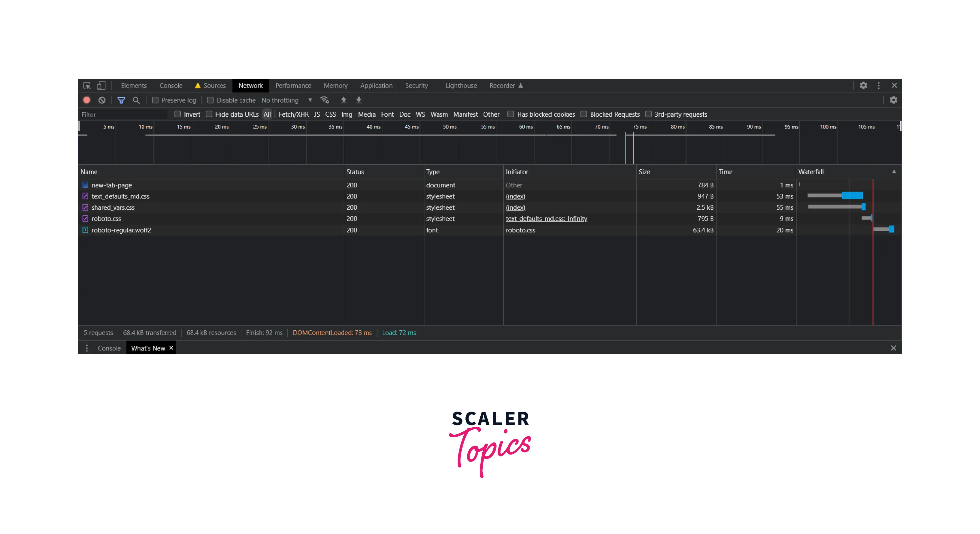Enable the Disable cache checkbox
Screen dimensions: 980x534
pyautogui.click(x=210, y=100)
